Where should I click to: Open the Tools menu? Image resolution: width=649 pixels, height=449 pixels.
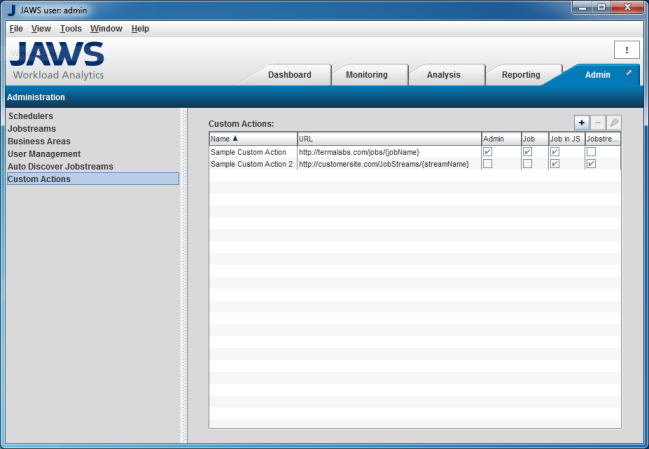71,29
